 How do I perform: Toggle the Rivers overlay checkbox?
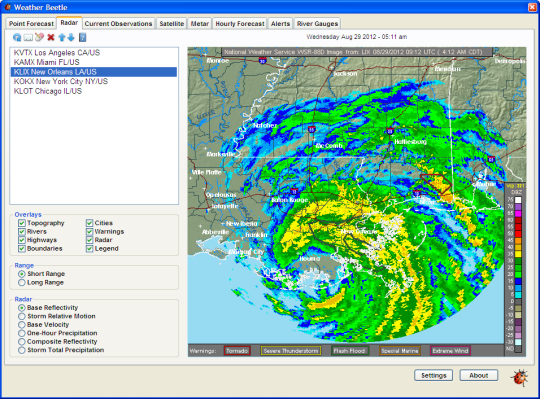22,232
